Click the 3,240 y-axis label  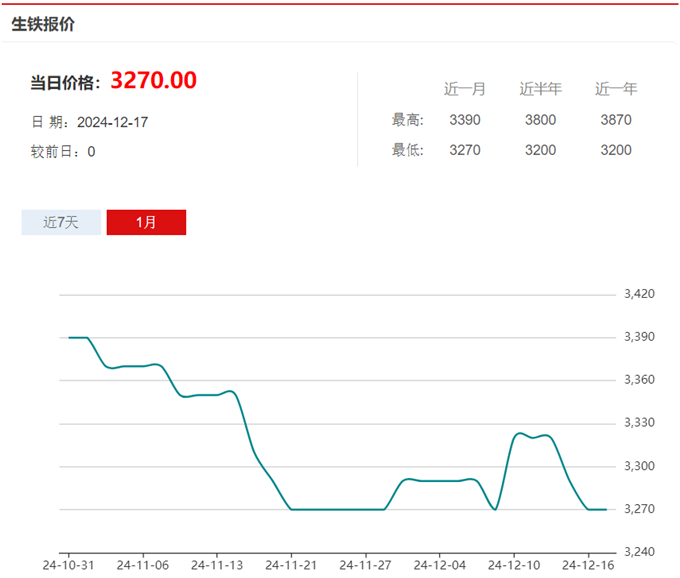639,552
